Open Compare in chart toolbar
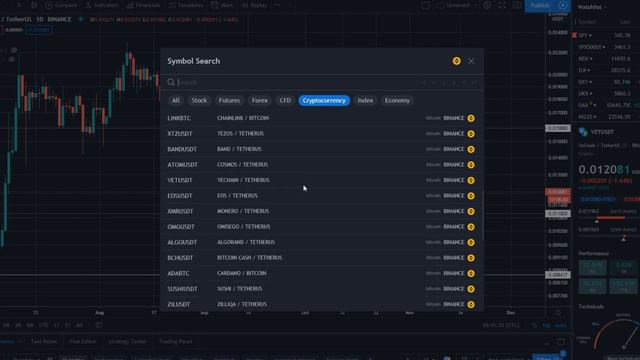Screen dimensions: 640x360 (x=61, y=5)
